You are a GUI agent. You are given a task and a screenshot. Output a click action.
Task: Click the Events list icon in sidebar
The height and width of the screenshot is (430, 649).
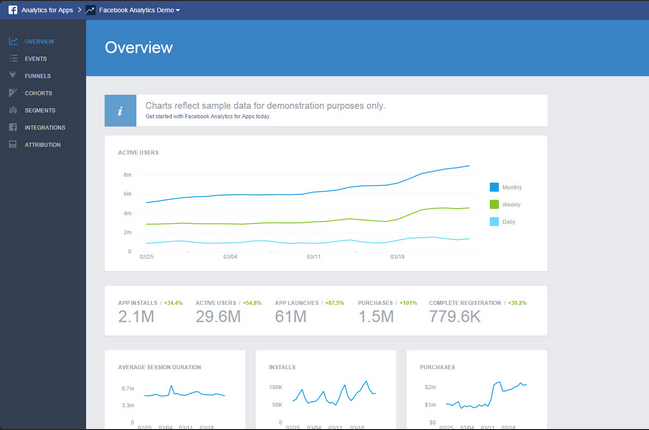point(12,59)
